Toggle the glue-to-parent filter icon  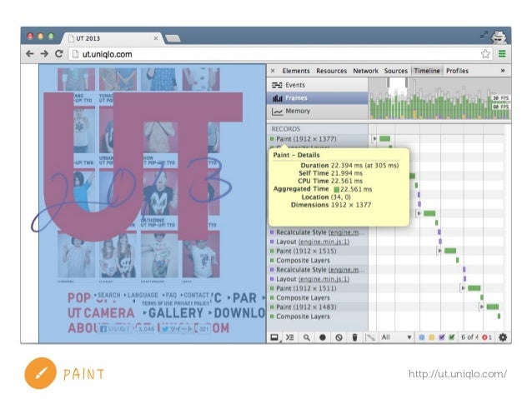click(370, 337)
